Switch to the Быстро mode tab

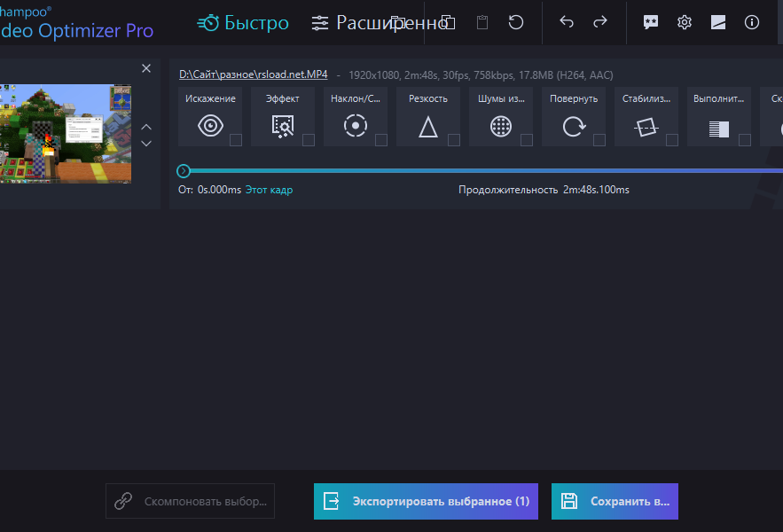(x=243, y=22)
